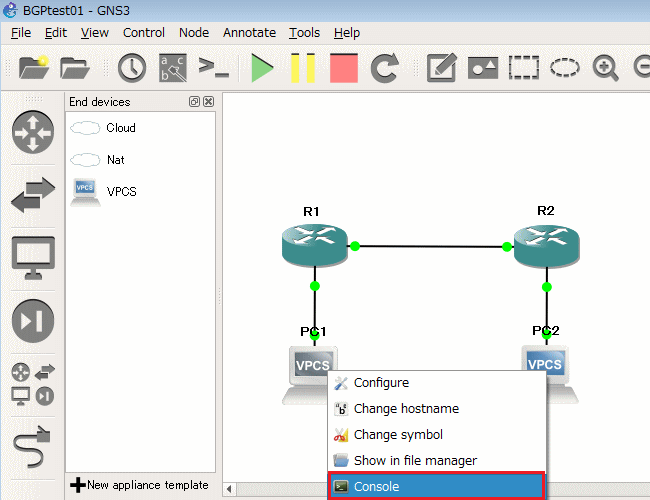Screen dimensions: 650x500
Task: Browse switches in the devices sidebar
Action: (33, 195)
